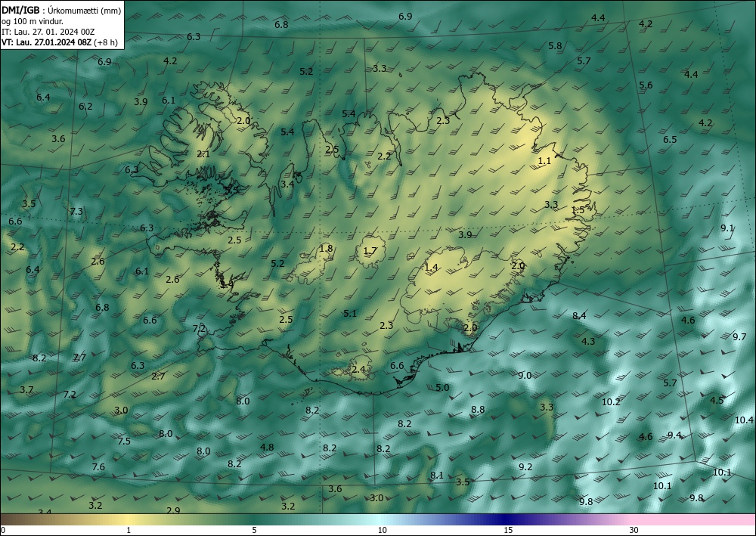This screenshot has width=756, height=536.
Task: Click the 1.8 value on the glacier outline
Action: [x=326, y=249]
